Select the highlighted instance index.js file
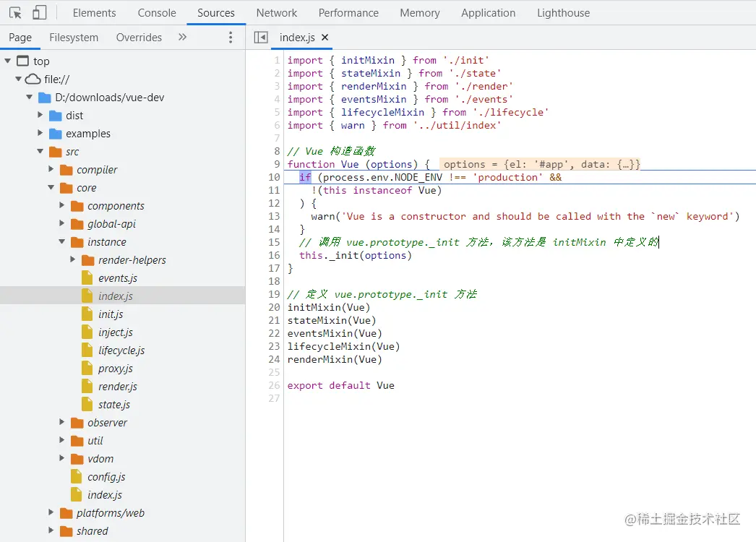This screenshot has width=756, height=542. [x=122, y=296]
